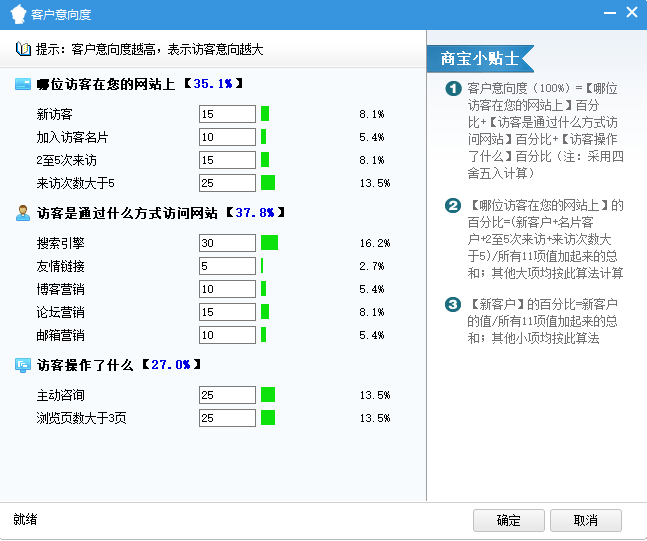
Task: Click the green bar for 来访次数大于5
Action: tap(268, 183)
